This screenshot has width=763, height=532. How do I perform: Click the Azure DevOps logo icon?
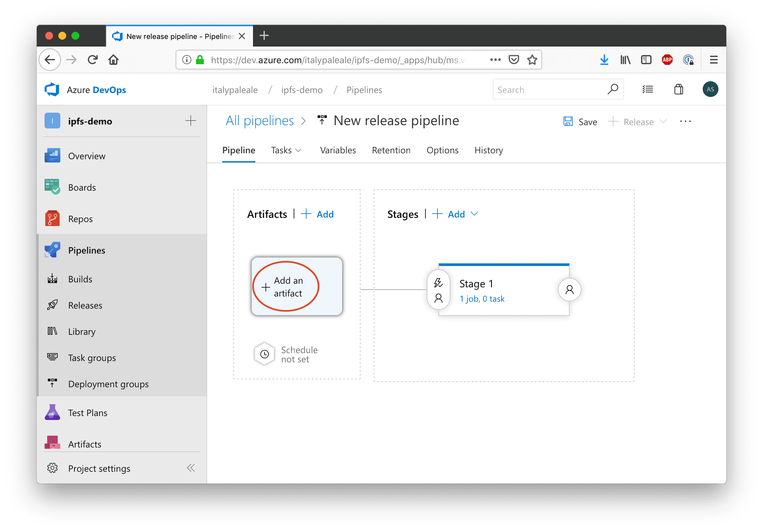(x=52, y=90)
